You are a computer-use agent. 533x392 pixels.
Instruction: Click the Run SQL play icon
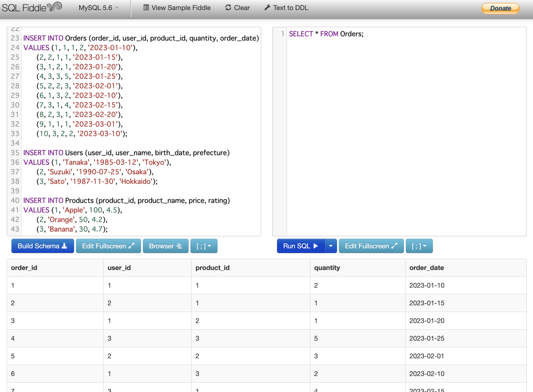pos(316,246)
